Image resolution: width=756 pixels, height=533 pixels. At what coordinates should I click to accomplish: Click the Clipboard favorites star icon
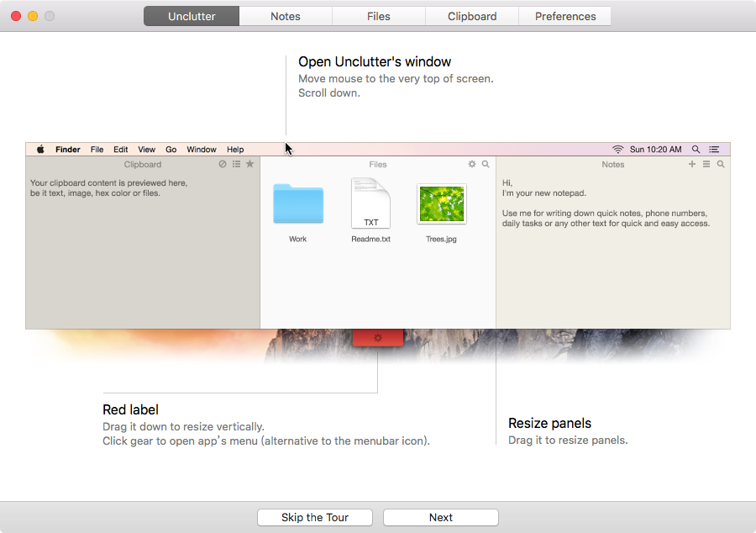coord(249,164)
